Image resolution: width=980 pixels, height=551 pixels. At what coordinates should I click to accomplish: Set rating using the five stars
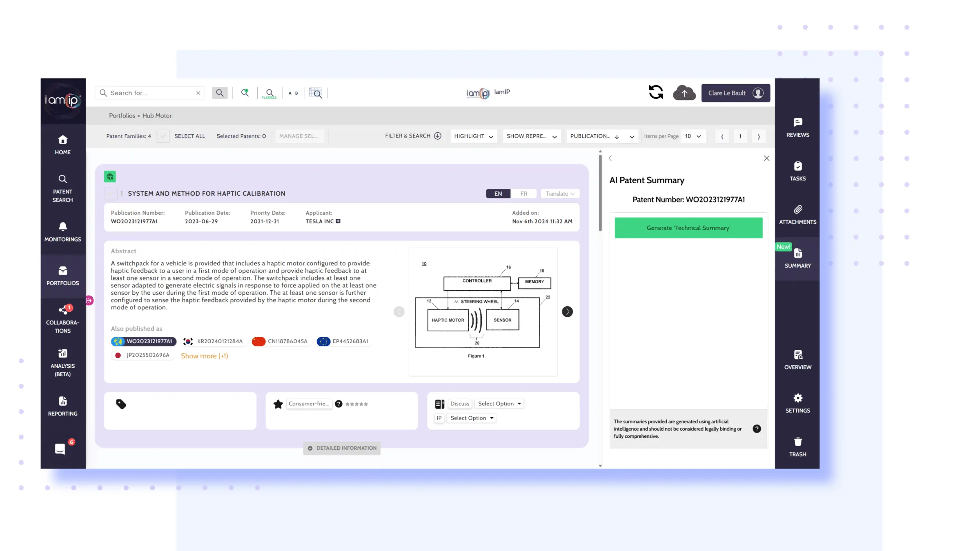[x=356, y=404]
